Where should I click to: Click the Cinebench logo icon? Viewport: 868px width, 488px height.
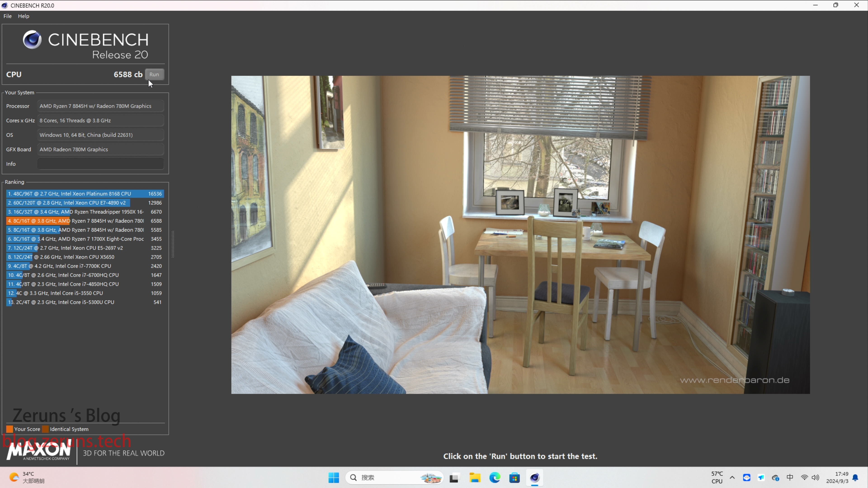32,40
